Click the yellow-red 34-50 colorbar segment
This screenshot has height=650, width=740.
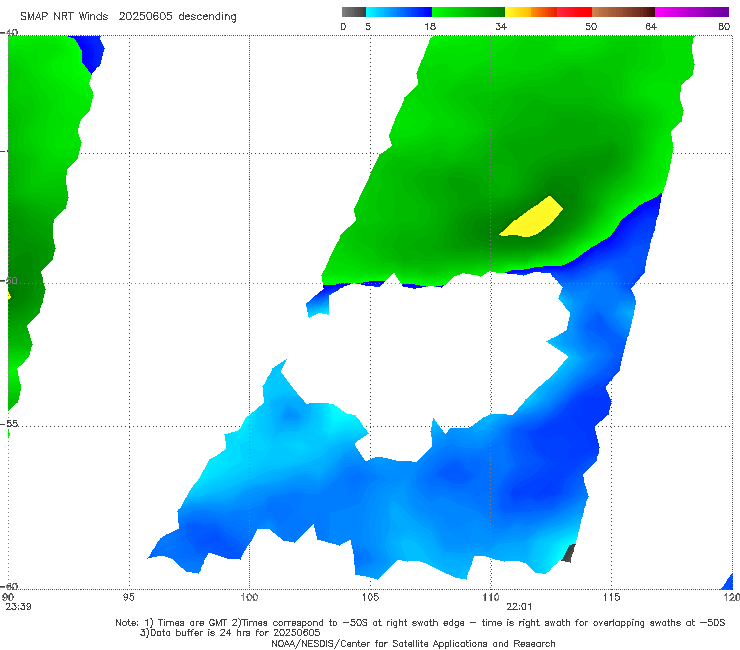548,12
